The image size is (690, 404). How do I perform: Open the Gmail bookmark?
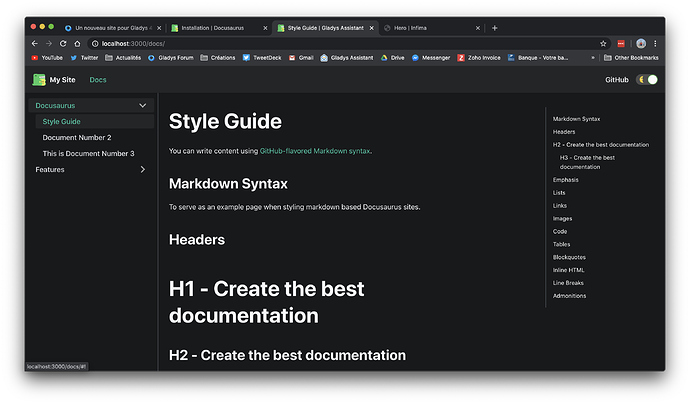click(301, 58)
